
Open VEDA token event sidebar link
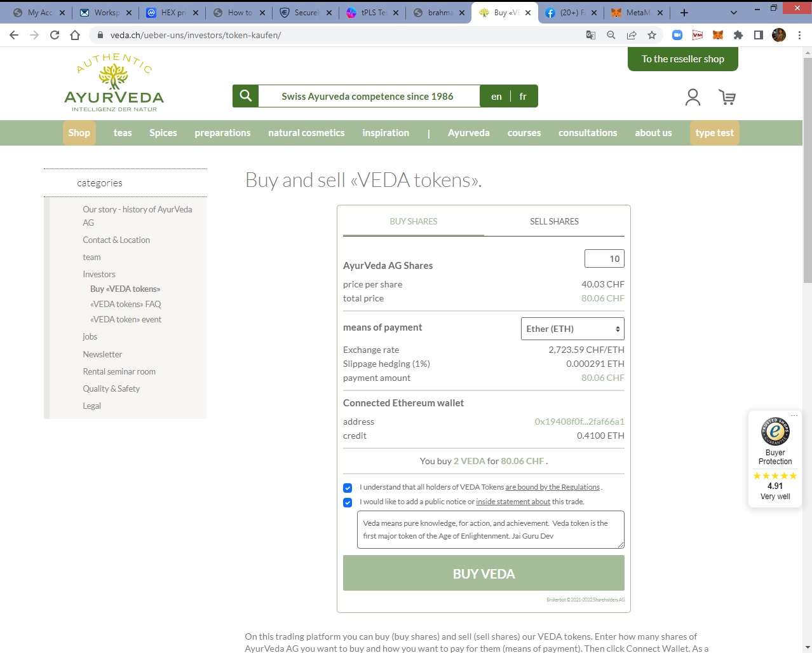[x=126, y=319]
